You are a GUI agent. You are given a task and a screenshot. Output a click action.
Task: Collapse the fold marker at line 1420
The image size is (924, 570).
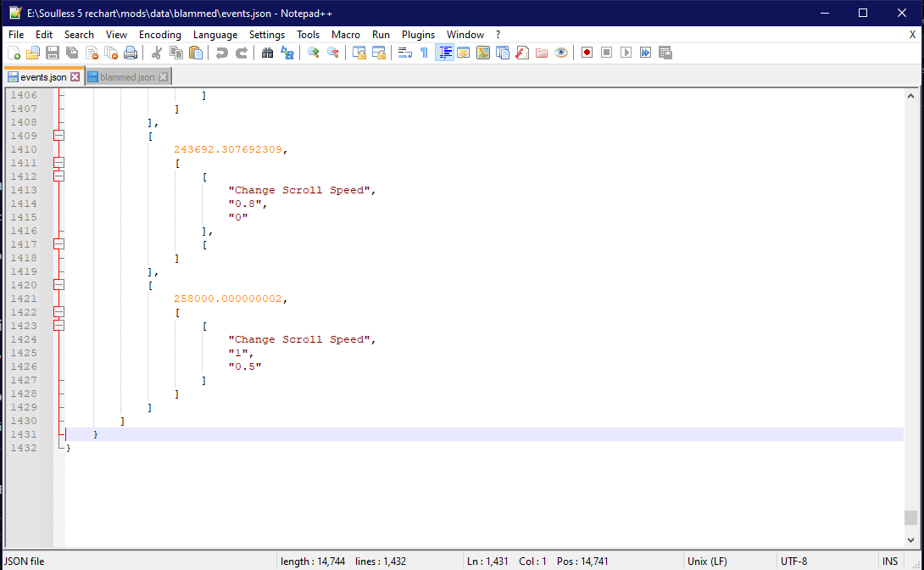(x=58, y=285)
